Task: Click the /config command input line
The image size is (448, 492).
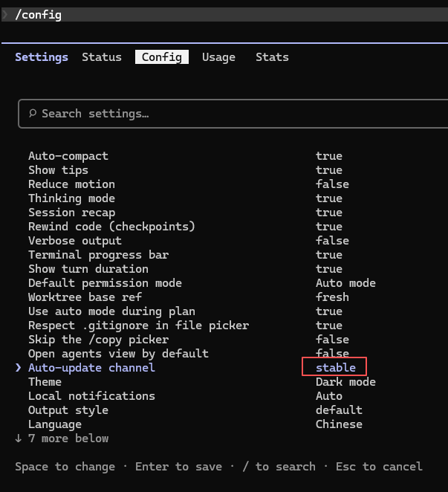Action: [x=224, y=15]
